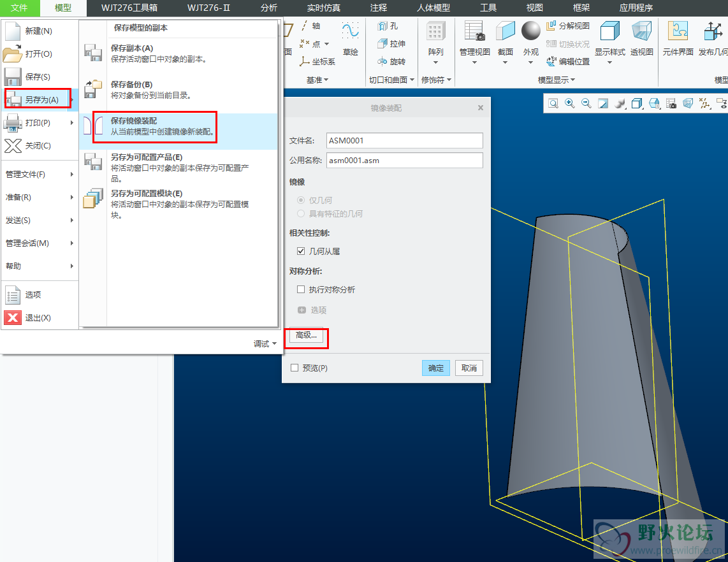Enable the 执行对称分析 checkbox
728x562 pixels.
click(x=301, y=289)
